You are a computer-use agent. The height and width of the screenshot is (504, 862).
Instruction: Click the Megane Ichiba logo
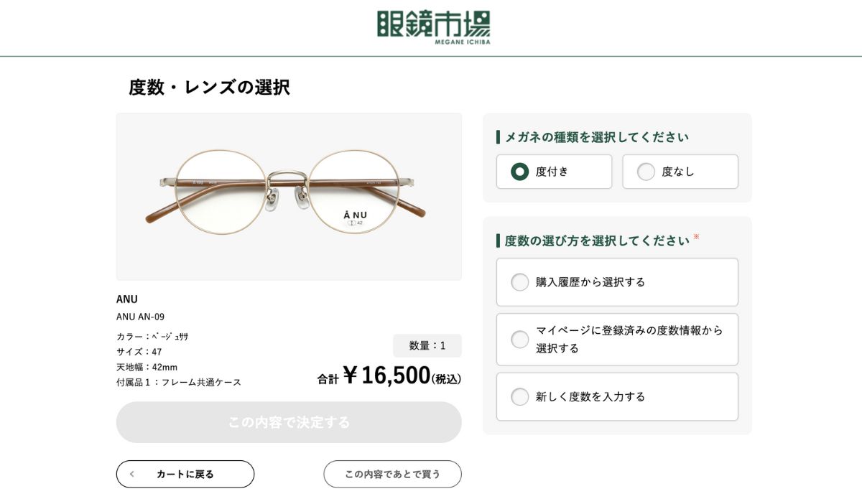pyautogui.click(x=433, y=27)
